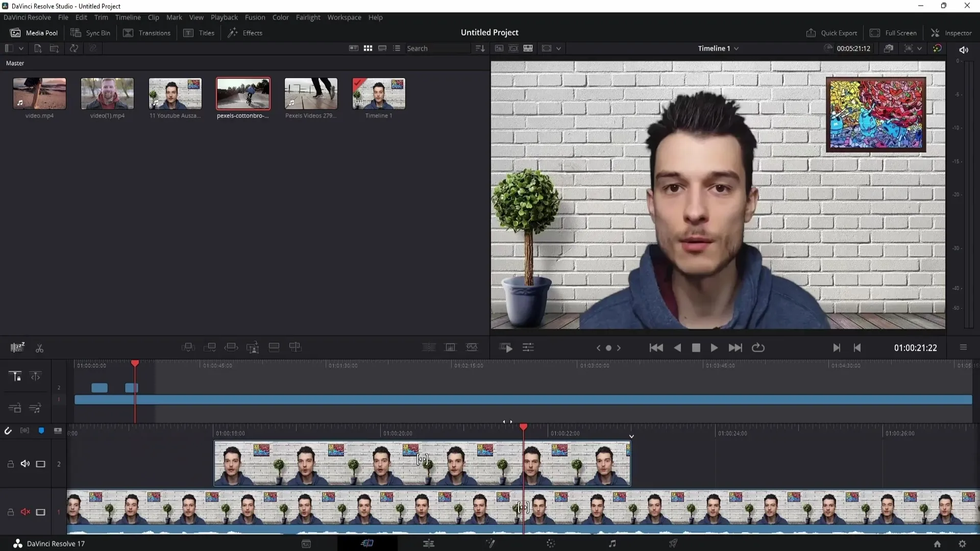
Task: Toggle track 1 lock
Action: click(x=10, y=512)
